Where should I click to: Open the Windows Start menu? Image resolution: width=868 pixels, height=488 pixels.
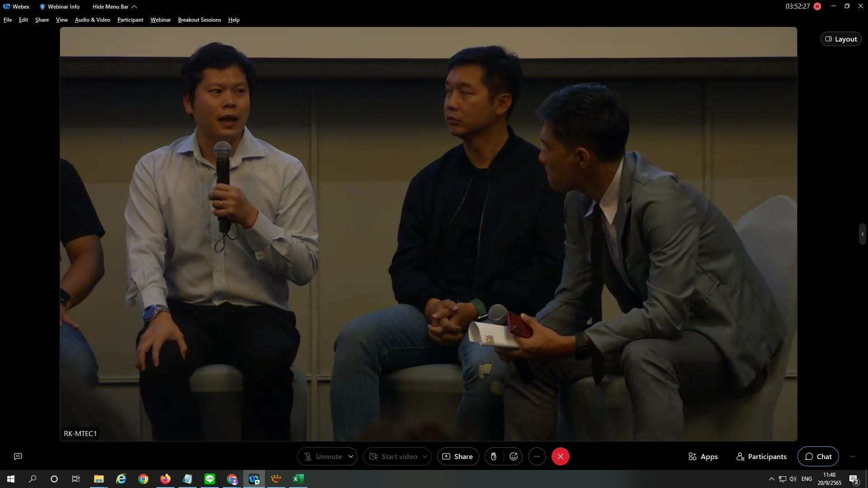[11, 479]
